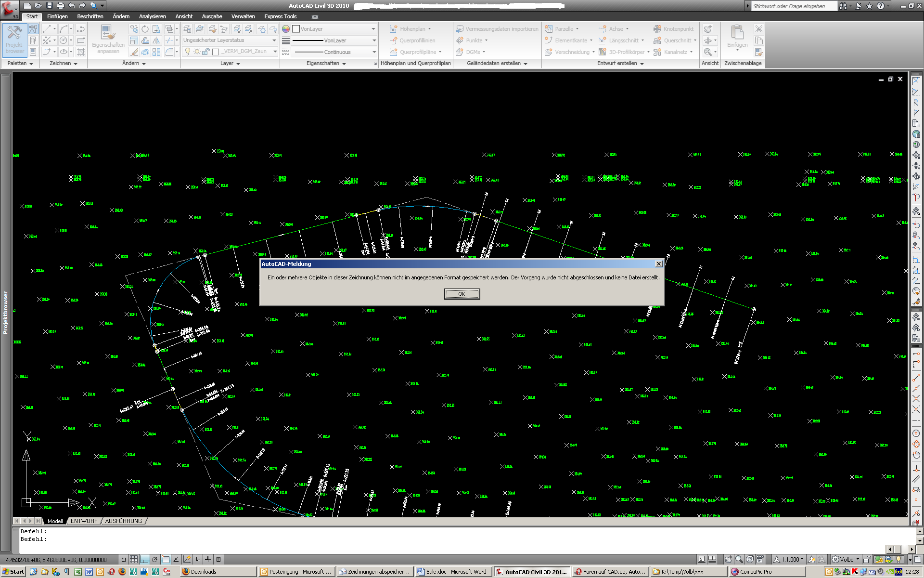The width and height of the screenshot is (924, 578).
Task: Click Vermessungsdaten importieren button
Action: [497, 29]
